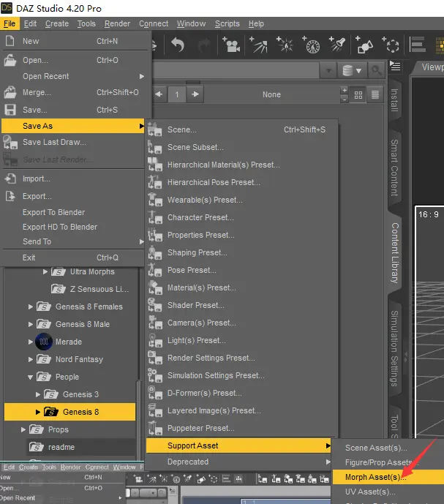Screen dimensions: 444x504
Task: Click the Create New Distant Light icon
Action: click(x=258, y=45)
